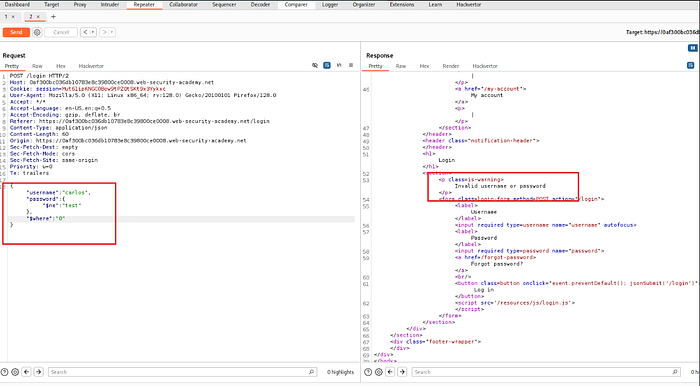Screen dimensions: 700x386
Task: Open the Extensions tab
Action: (402, 4)
